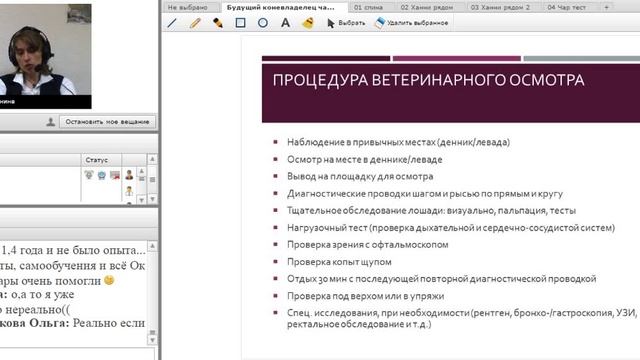
Task: Click slide title ПРОЦЕДУРА ВЕТЕРИНАРНОГО ОСМОТРА
Action: pos(428,80)
